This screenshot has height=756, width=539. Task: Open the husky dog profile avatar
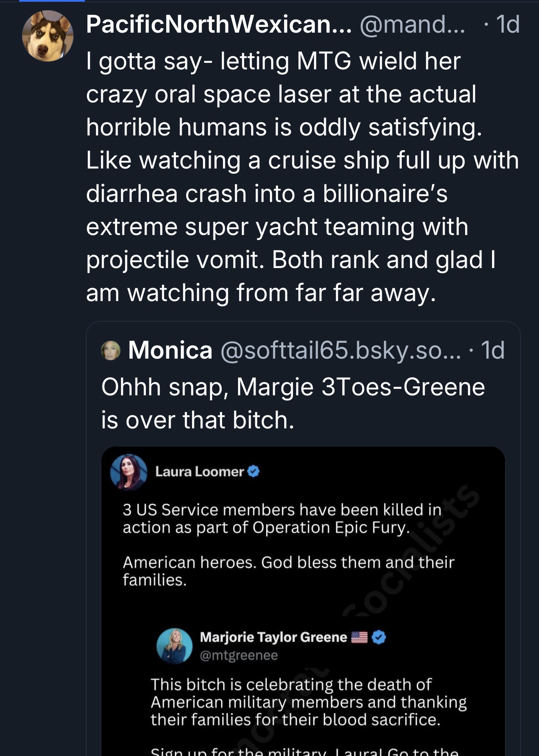(x=48, y=36)
